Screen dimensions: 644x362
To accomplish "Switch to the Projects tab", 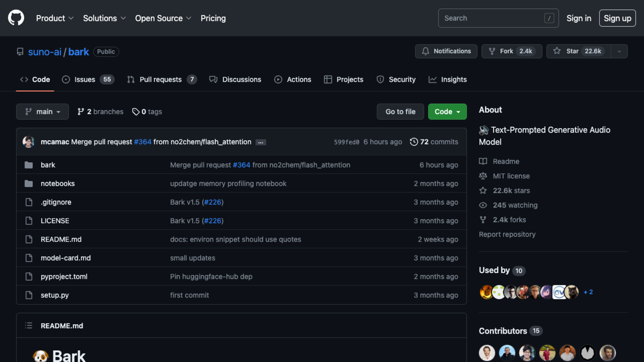I will (343, 79).
